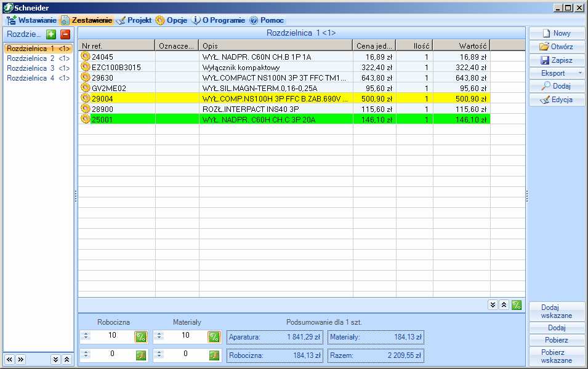The width and height of the screenshot is (588, 369).
Task: Click the gear icon of row 29630
Action: pos(86,77)
